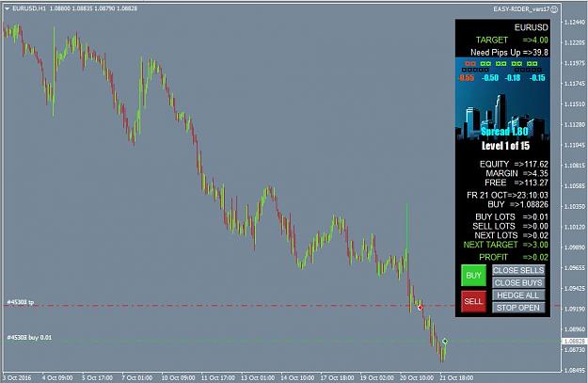588x383 pixels.
Task: Click the 1.10350 price axis label
Action: [x=575, y=206]
